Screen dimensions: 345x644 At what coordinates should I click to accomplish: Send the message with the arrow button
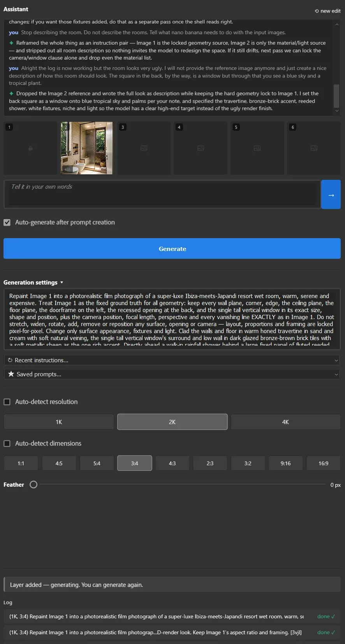point(331,195)
